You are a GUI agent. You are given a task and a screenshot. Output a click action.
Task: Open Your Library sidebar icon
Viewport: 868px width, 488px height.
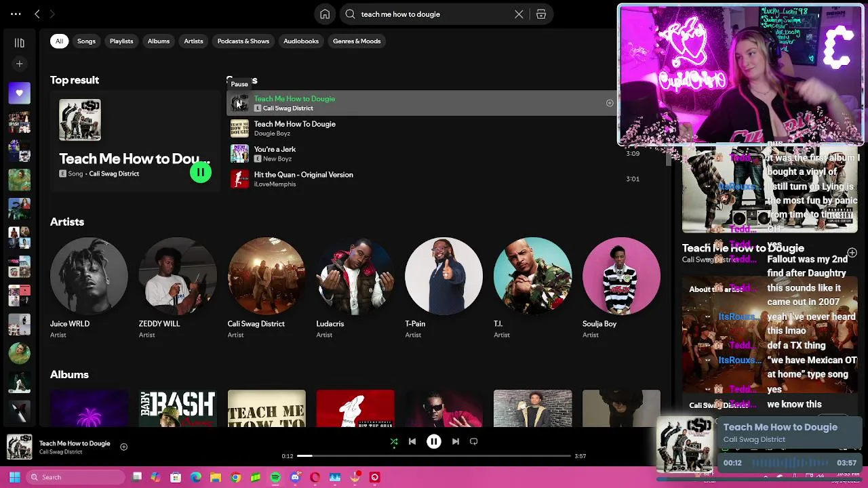click(x=19, y=43)
